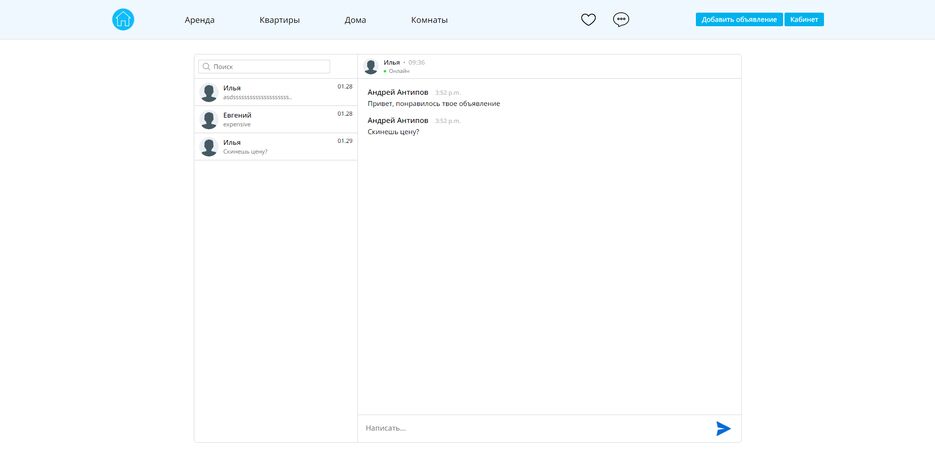Viewport: 935px width, 468px height.
Task: Click the Онлайн status label
Action: tap(399, 71)
